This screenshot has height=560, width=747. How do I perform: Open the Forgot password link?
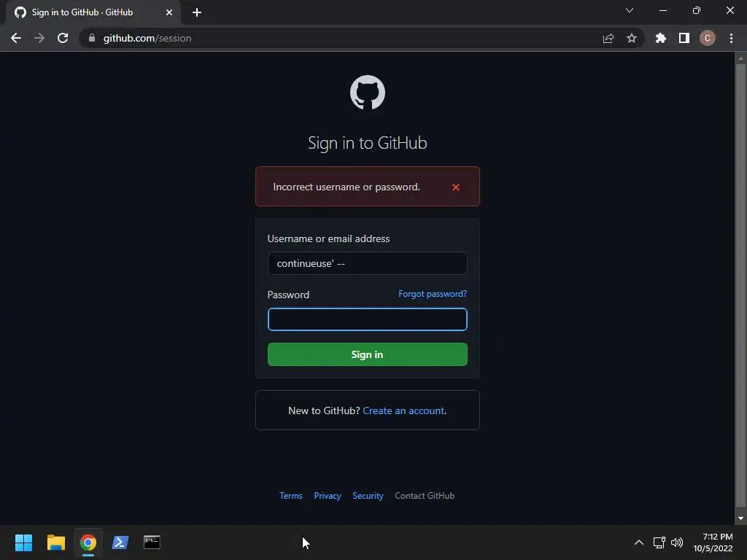point(433,294)
